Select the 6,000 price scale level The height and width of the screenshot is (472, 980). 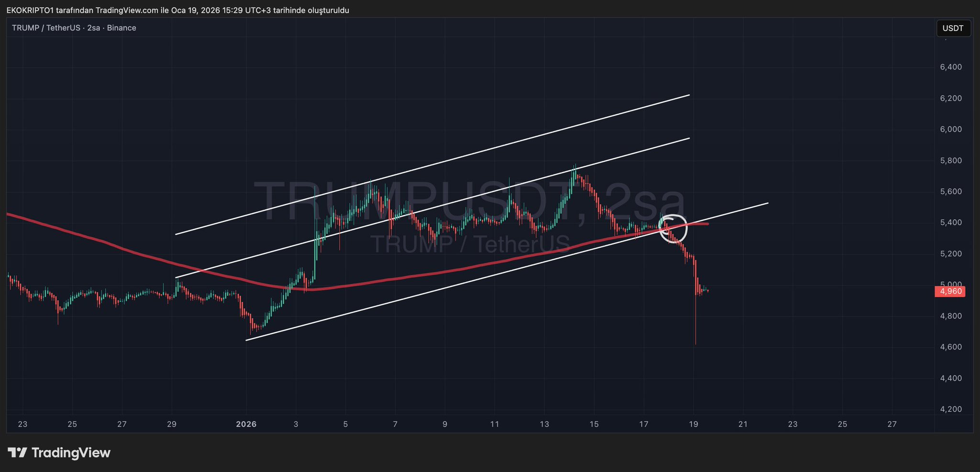[951, 129]
